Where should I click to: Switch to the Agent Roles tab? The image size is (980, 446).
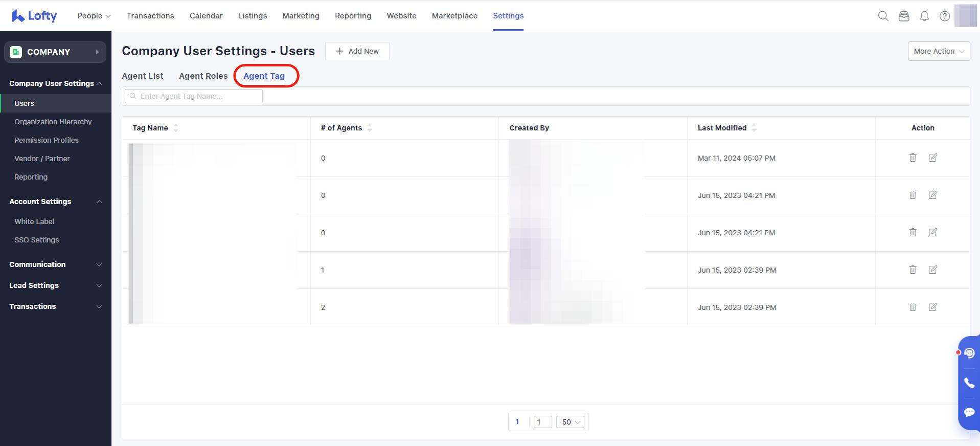pyautogui.click(x=203, y=76)
